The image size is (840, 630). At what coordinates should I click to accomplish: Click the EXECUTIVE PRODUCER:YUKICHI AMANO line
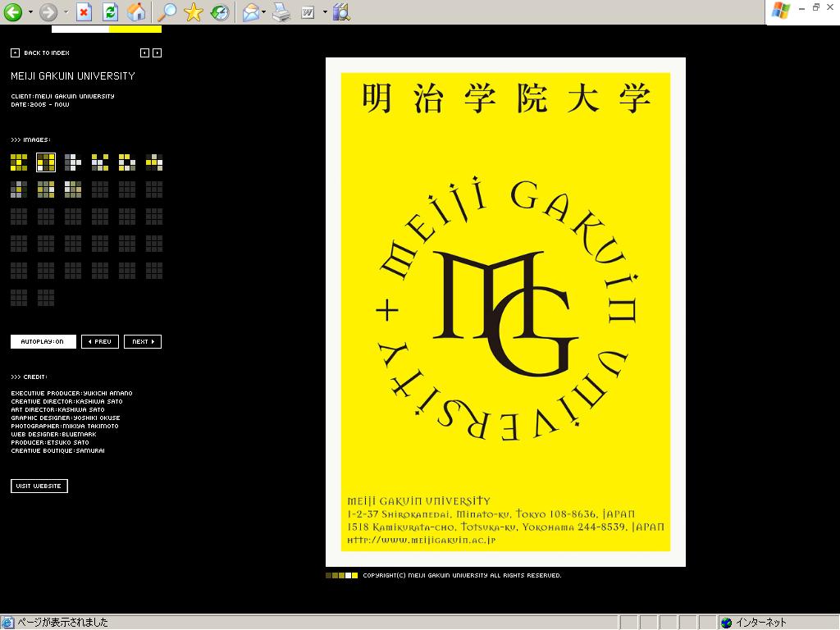[x=72, y=393]
